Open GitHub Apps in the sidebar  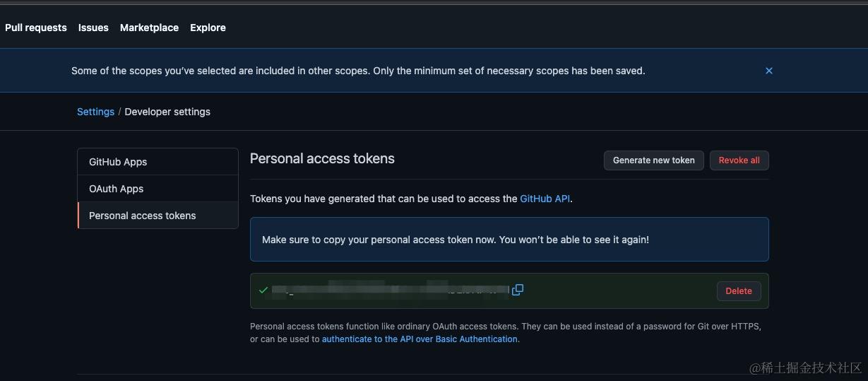click(x=118, y=162)
